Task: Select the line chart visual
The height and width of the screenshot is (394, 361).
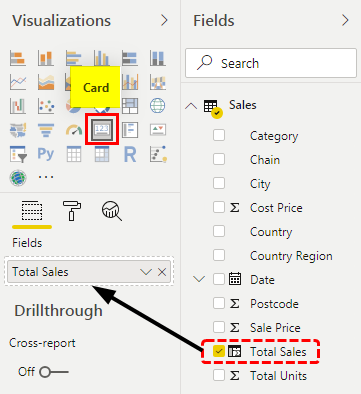Action: [x=18, y=82]
